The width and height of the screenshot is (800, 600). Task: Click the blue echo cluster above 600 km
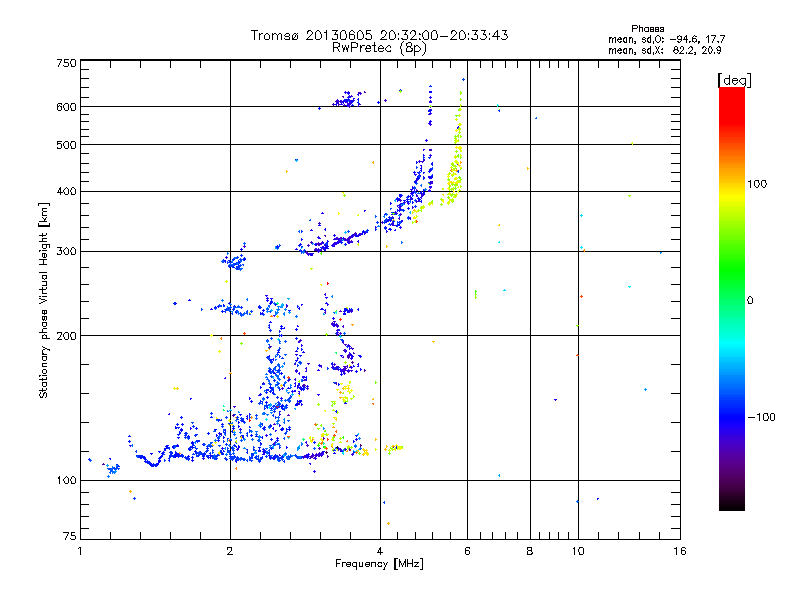(x=348, y=99)
